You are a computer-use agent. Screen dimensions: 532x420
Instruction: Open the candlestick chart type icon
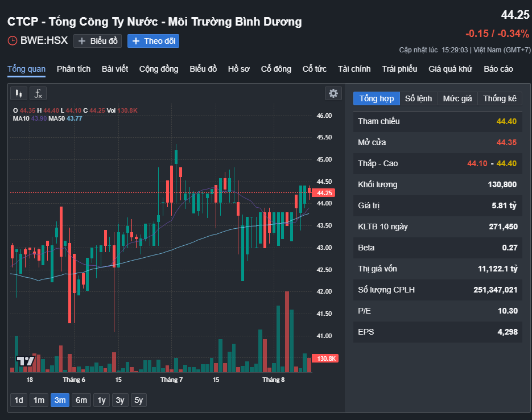[x=19, y=93]
